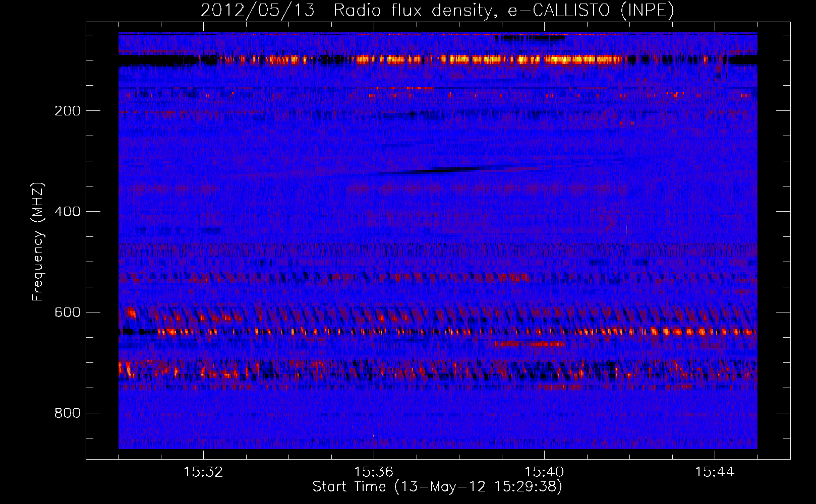Select the 200 frequency tick label

(68, 111)
